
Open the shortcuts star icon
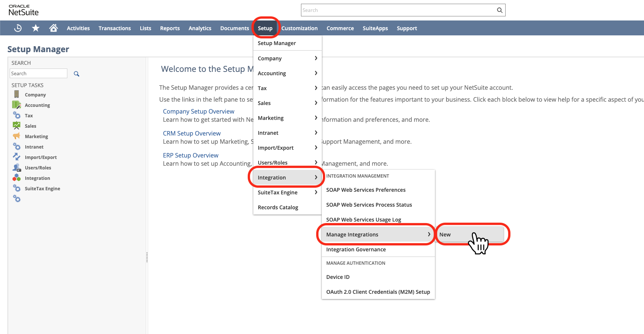[36, 28]
